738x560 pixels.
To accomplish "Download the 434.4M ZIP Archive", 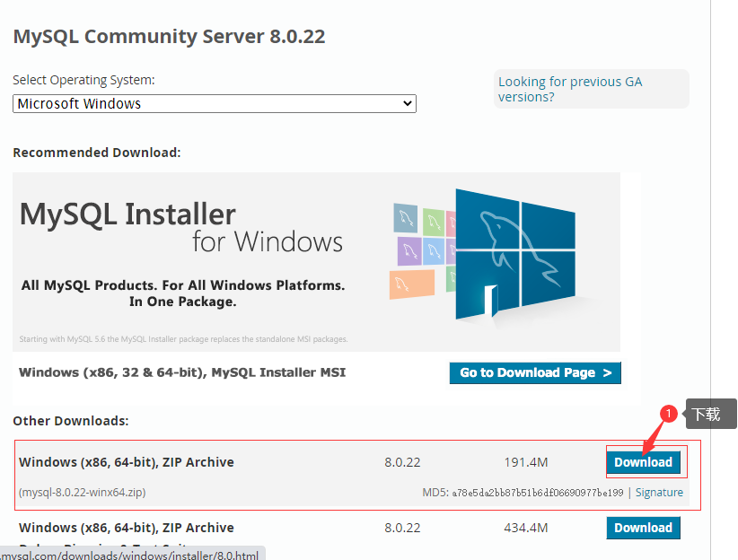I will 643,528.
